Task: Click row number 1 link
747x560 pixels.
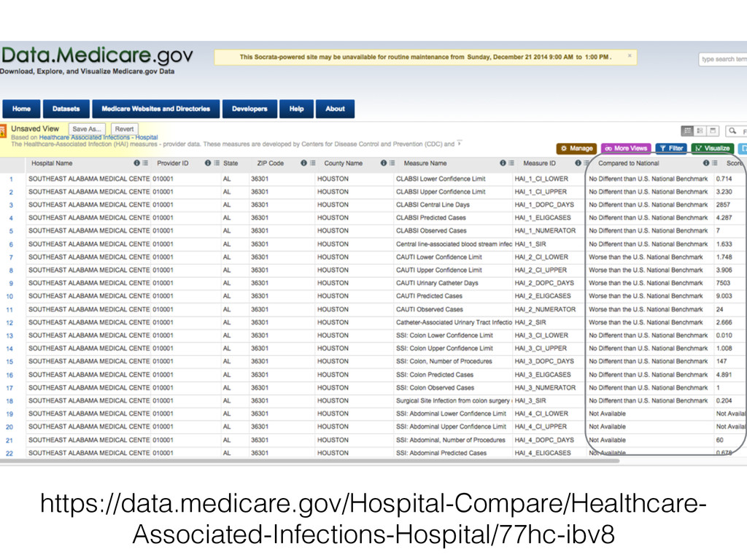Action: 11,179
